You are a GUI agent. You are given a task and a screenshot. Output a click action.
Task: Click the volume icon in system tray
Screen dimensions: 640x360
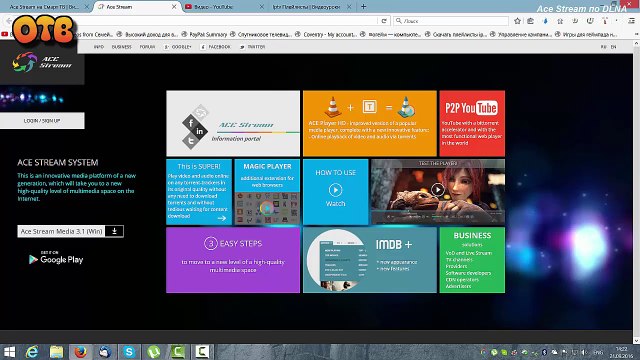tap(584, 352)
